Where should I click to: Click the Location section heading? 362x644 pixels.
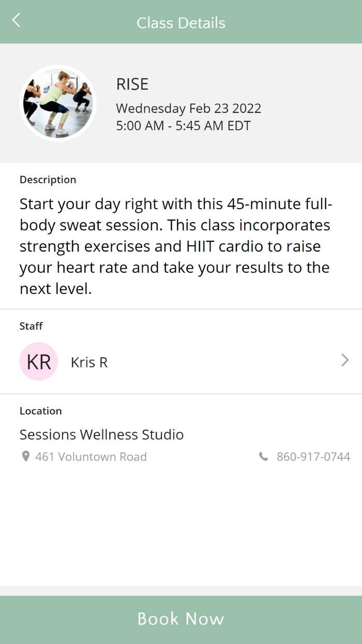click(40, 411)
